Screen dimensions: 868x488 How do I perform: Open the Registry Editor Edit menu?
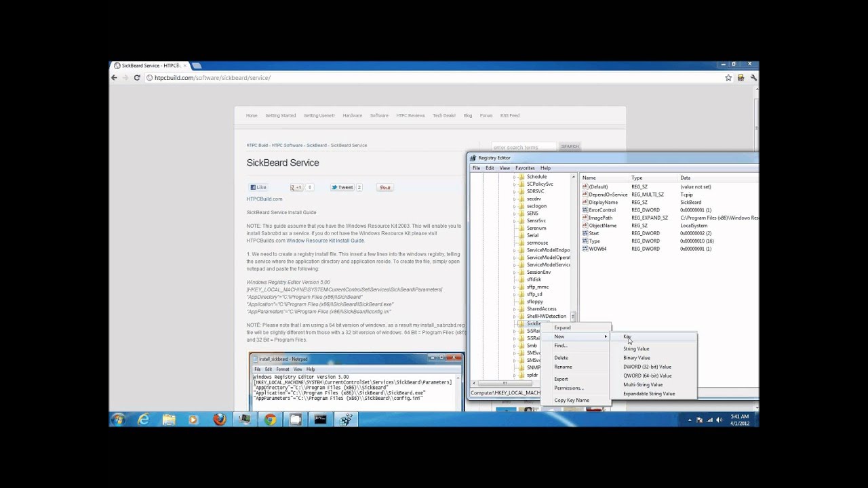(x=490, y=168)
